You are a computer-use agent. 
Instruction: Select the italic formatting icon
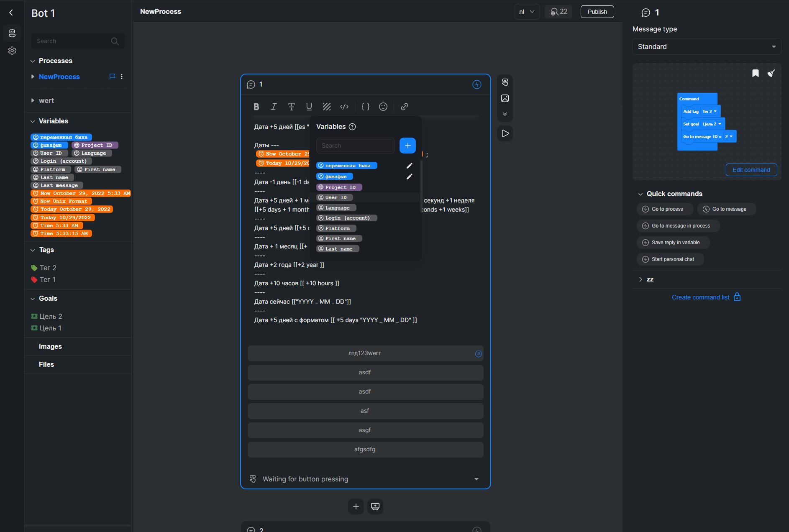click(274, 107)
